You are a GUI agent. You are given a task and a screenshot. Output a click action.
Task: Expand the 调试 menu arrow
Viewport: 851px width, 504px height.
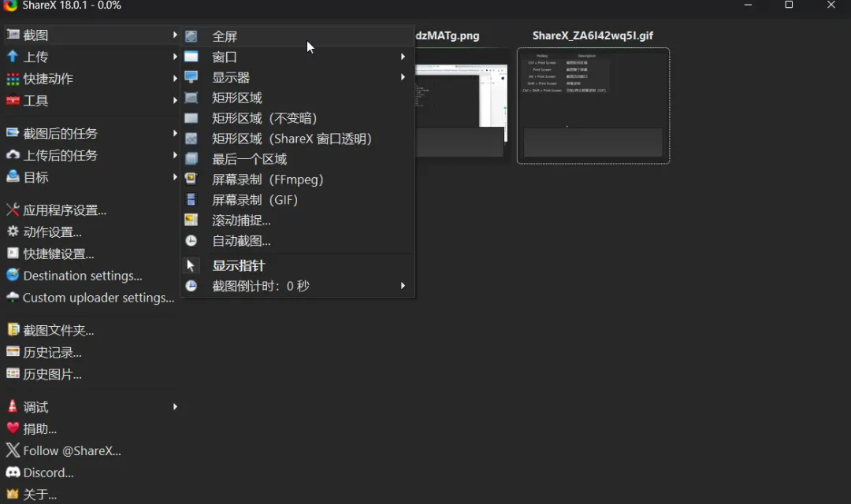click(175, 406)
